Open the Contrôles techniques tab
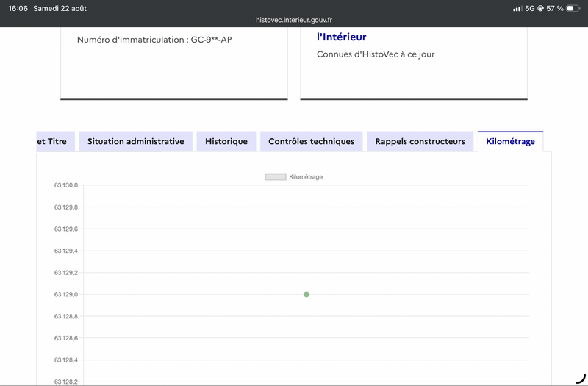This screenshot has width=588, height=386. click(311, 141)
